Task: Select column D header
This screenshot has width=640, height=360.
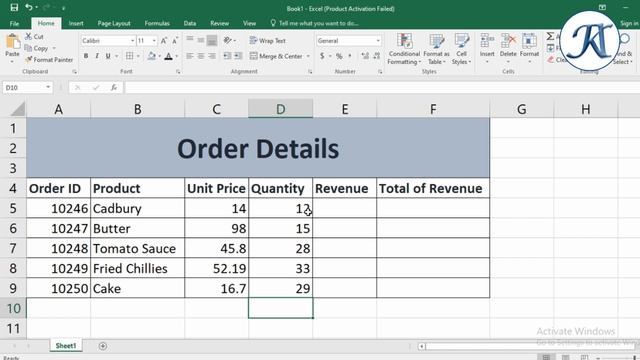Action: pyautogui.click(x=281, y=109)
